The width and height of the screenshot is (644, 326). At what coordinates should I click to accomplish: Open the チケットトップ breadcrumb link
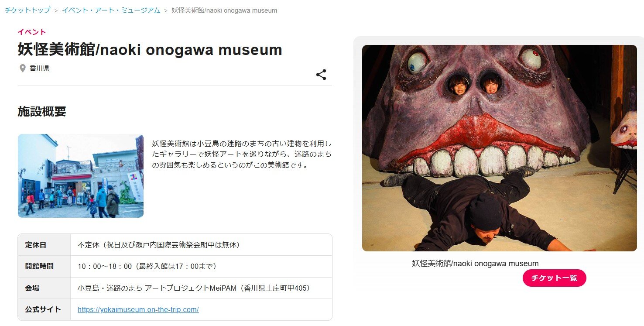[27, 10]
